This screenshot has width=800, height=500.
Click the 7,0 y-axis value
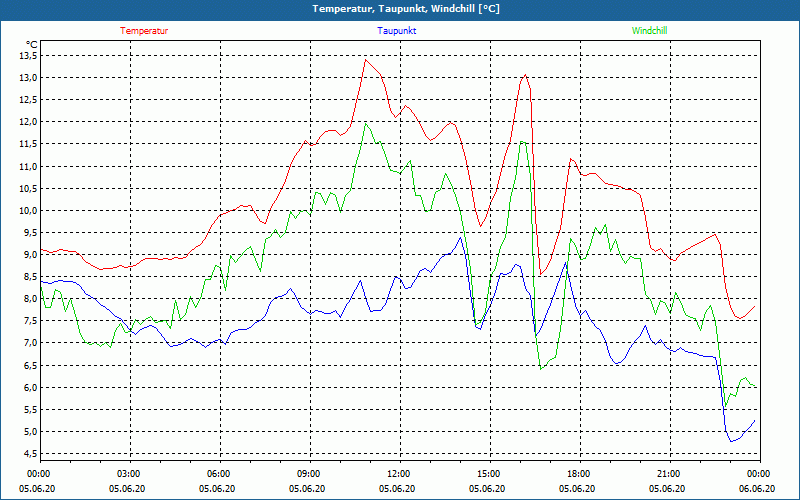point(31,343)
